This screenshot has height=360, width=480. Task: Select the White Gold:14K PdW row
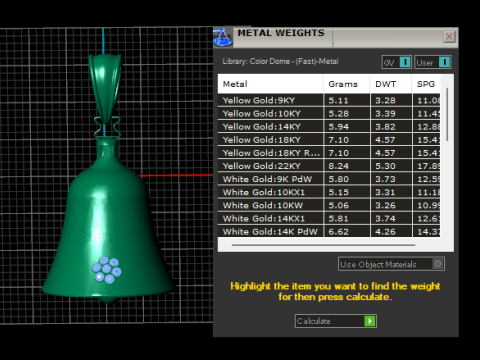329,231
